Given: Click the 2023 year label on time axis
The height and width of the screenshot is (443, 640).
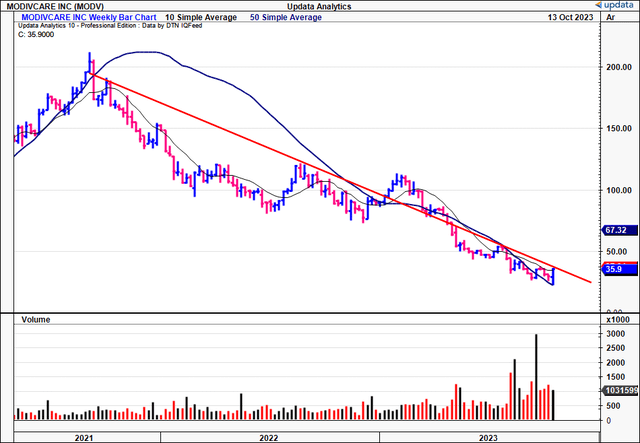Looking at the screenshot, I should 488,438.
